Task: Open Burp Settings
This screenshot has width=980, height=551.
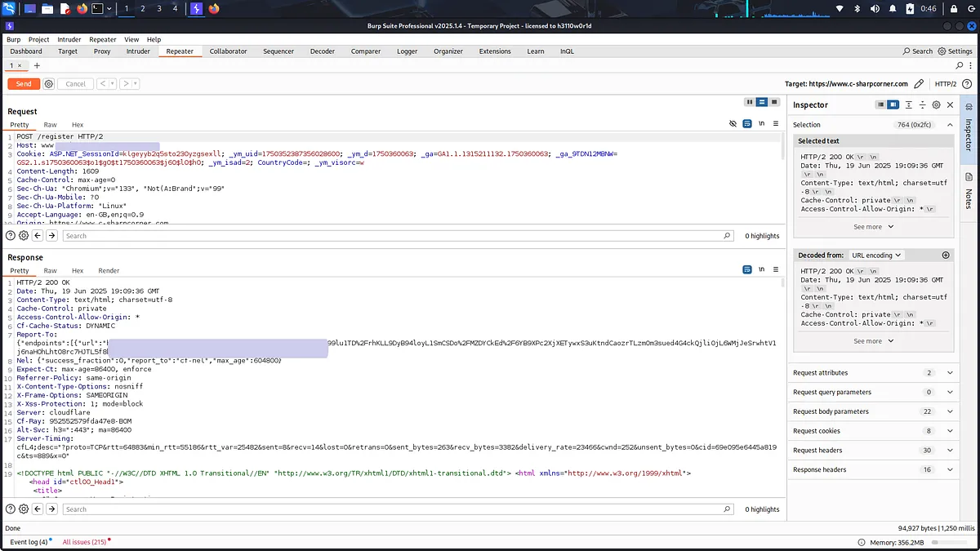Action: [955, 51]
